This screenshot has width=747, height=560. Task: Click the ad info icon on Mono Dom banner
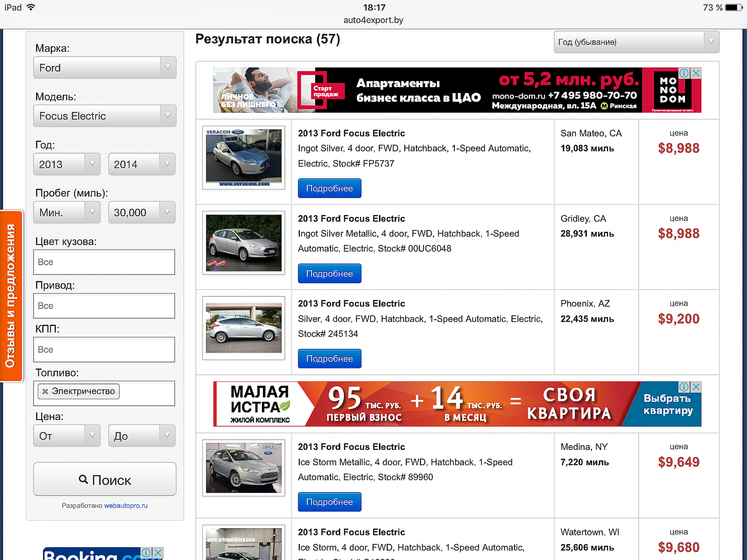pyautogui.click(x=684, y=73)
